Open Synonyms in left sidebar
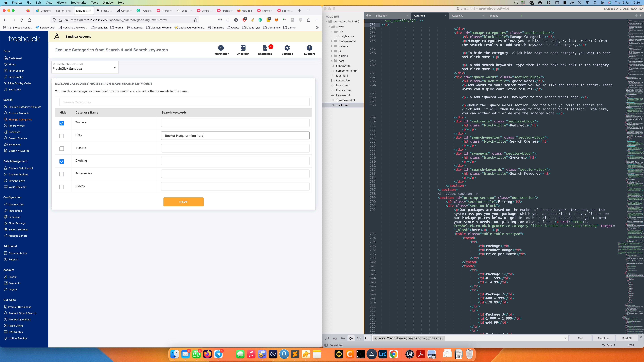This screenshot has width=644, height=362. (x=15, y=144)
